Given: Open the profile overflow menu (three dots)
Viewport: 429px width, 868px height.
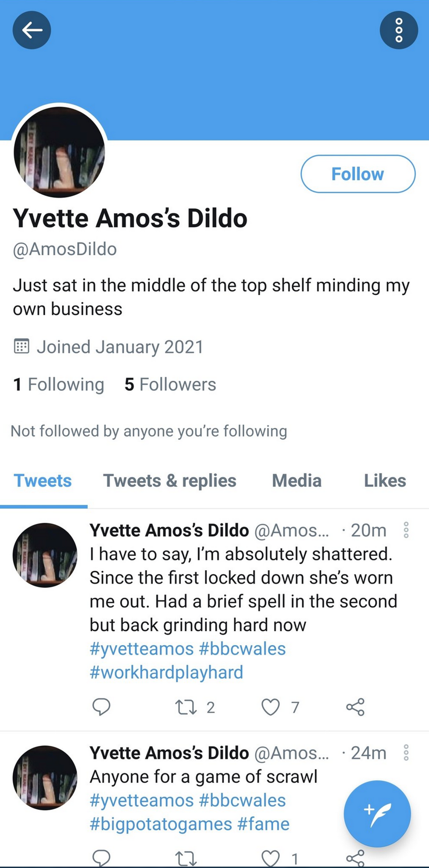Looking at the screenshot, I should pos(398,30).
